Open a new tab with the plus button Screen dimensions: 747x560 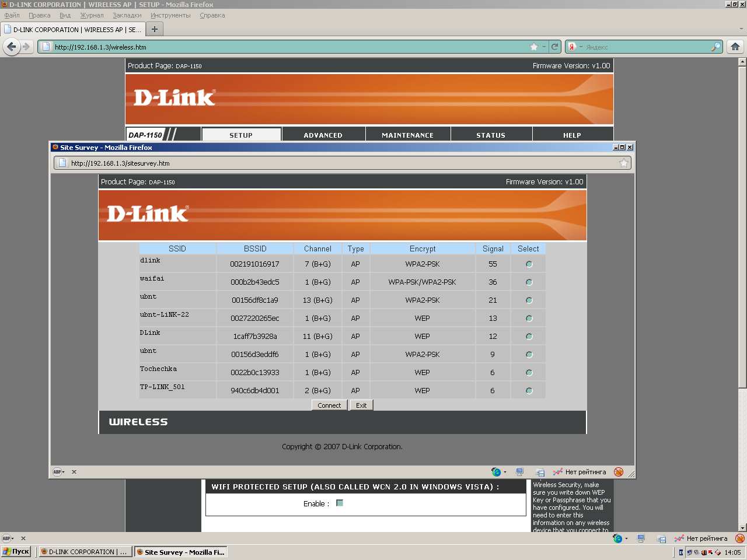155,29
